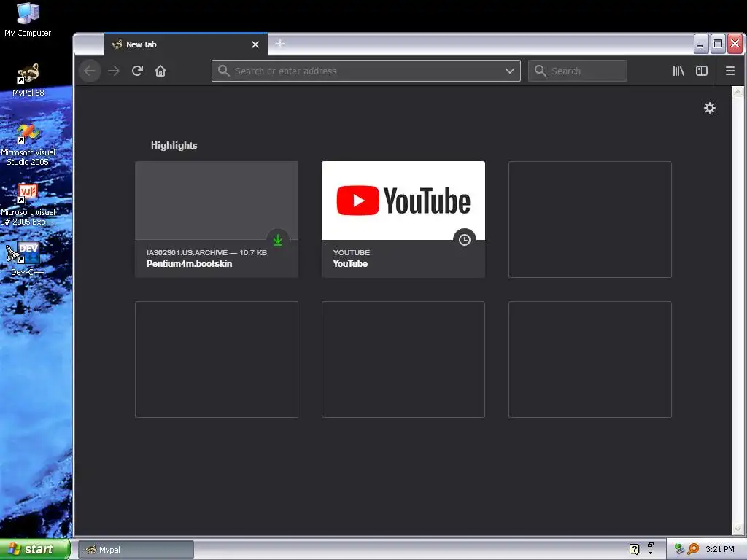Image resolution: width=747 pixels, height=560 pixels.
Task: Open the home page via house icon
Action: (160, 71)
